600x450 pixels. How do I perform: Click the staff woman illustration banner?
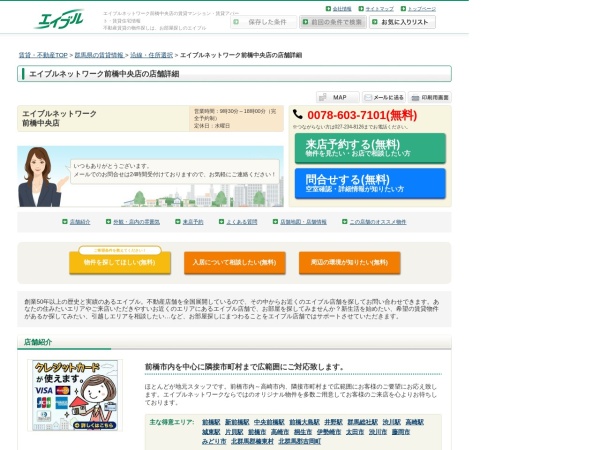pos(150,176)
